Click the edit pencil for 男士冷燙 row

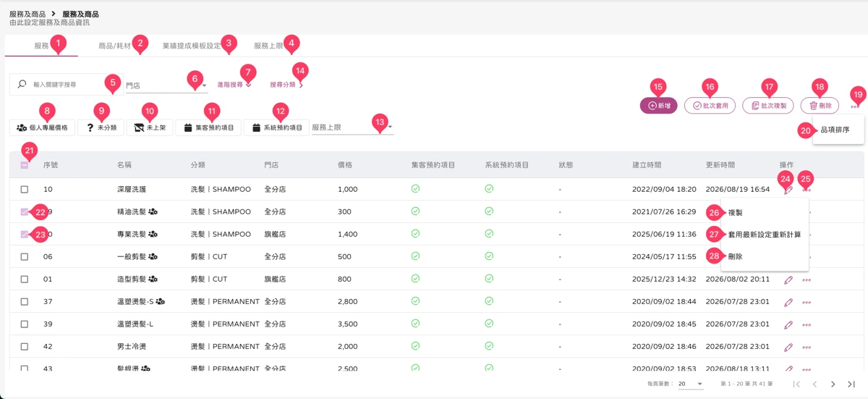pos(788,347)
